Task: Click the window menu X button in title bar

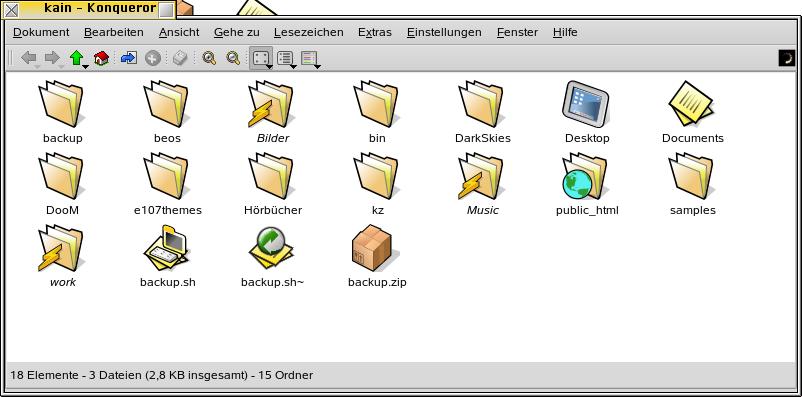Action: 11,9
